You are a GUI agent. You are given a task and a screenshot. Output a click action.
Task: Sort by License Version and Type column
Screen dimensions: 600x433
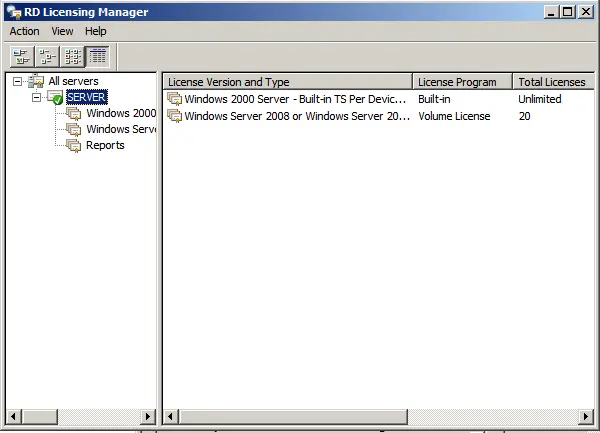point(287,81)
